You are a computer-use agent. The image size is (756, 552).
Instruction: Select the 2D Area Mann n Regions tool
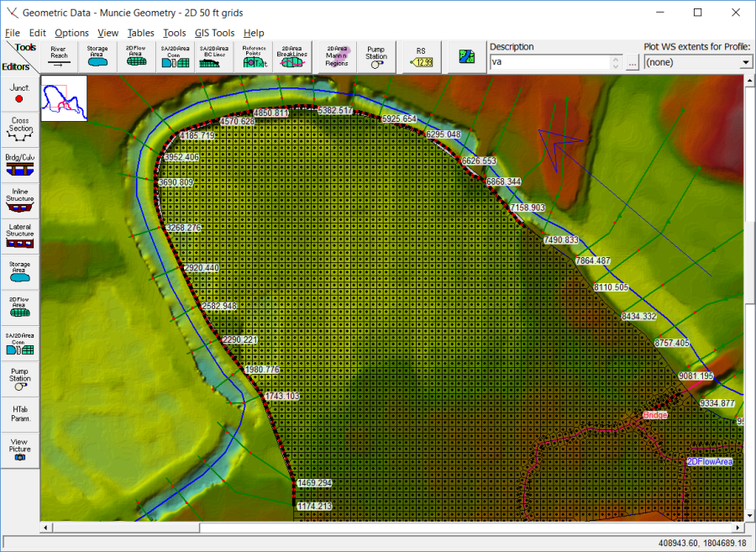click(x=335, y=56)
